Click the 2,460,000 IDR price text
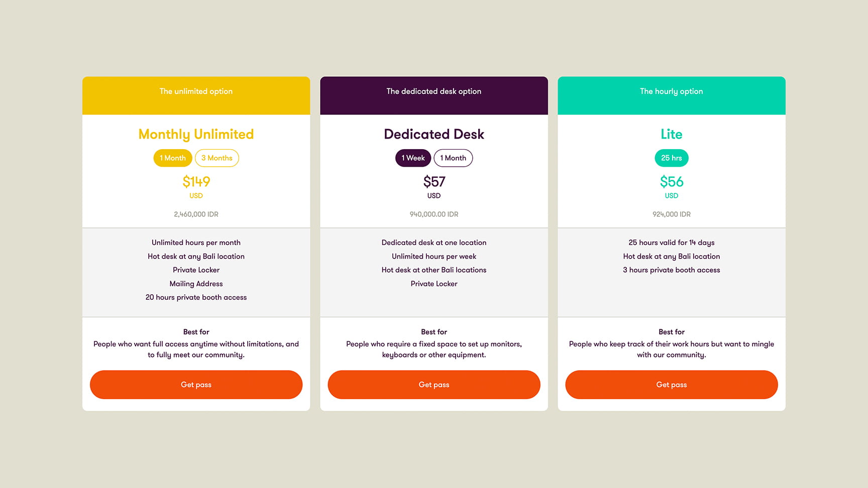This screenshot has height=488, width=868. (196, 214)
